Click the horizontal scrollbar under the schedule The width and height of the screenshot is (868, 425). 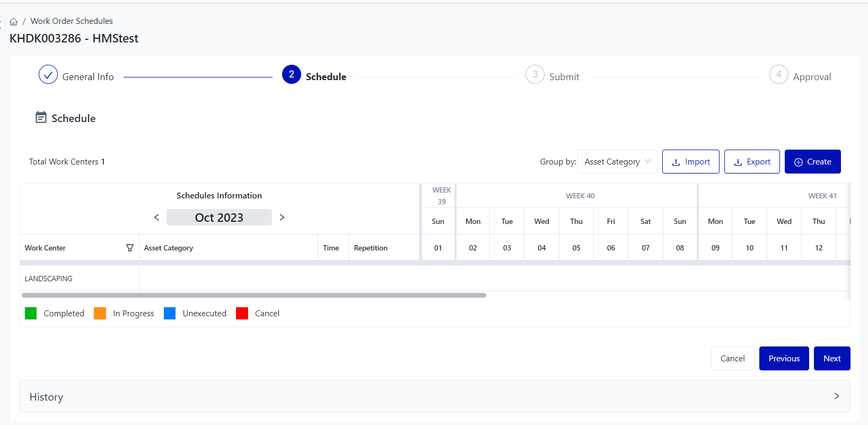coord(253,296)
